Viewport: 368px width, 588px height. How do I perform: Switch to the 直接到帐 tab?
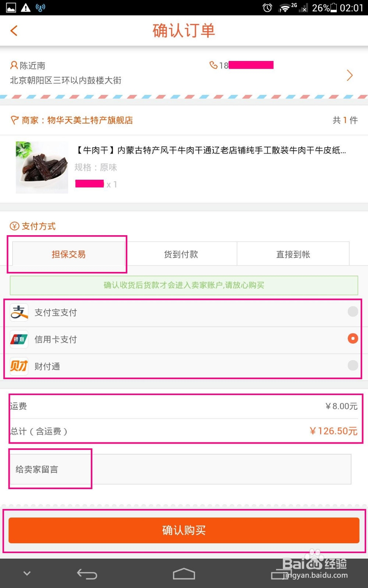pos(293,254)
